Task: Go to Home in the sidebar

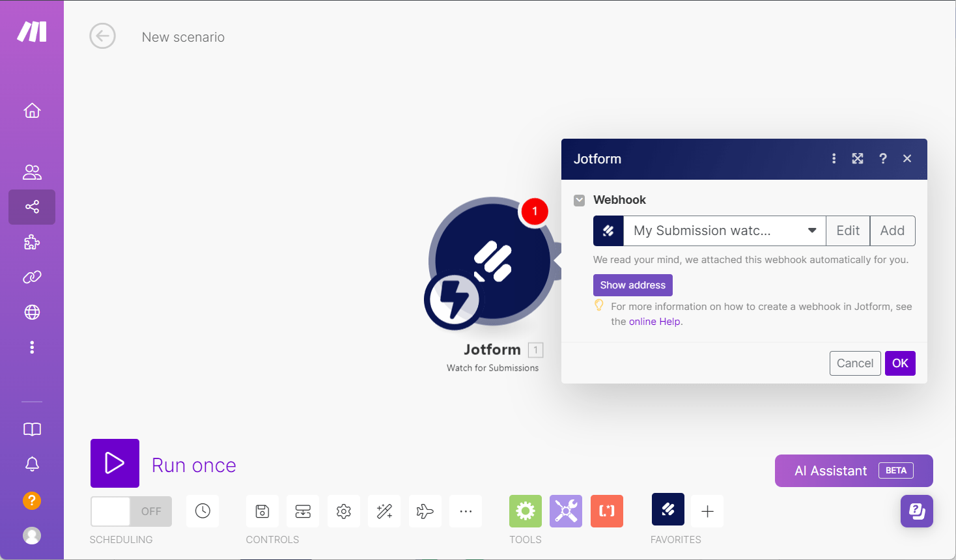Action: click(x=32, y=111)
